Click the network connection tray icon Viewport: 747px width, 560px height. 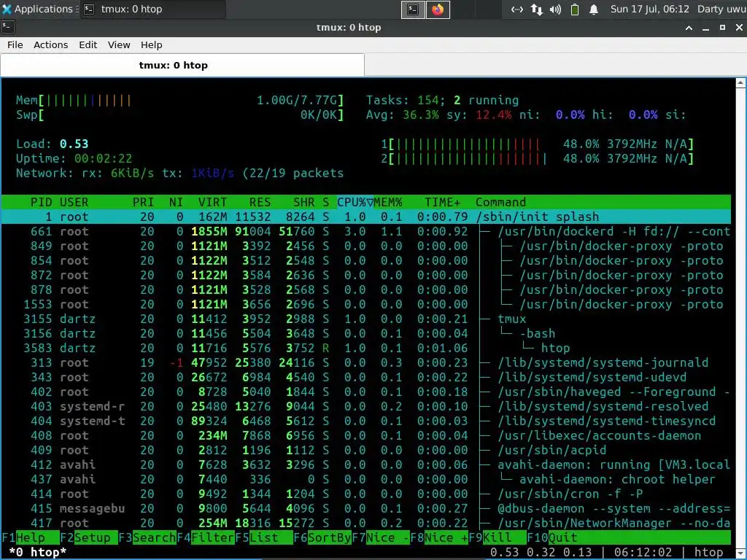[517, 9]
